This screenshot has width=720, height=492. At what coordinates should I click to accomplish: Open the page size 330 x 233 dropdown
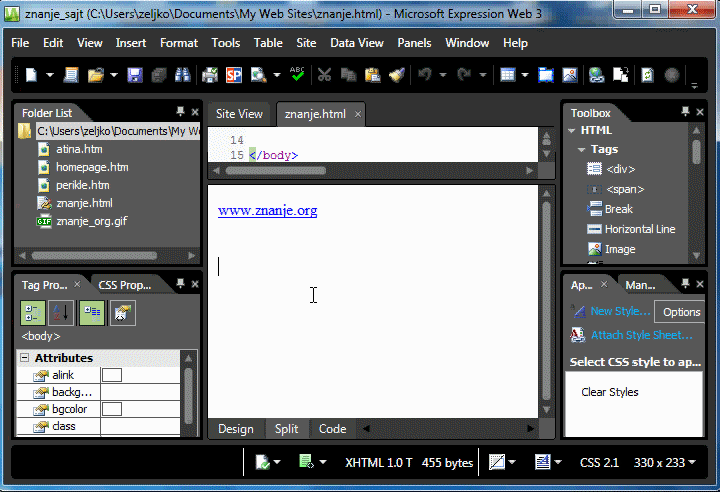664,463
